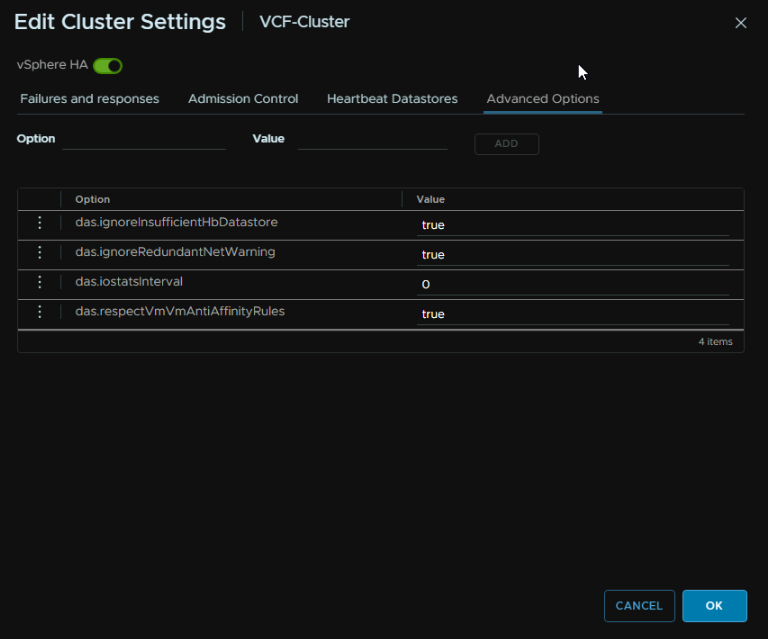Open actions menu for das.iostatsInterval row

pyautogui.click(x=40, y=282)
